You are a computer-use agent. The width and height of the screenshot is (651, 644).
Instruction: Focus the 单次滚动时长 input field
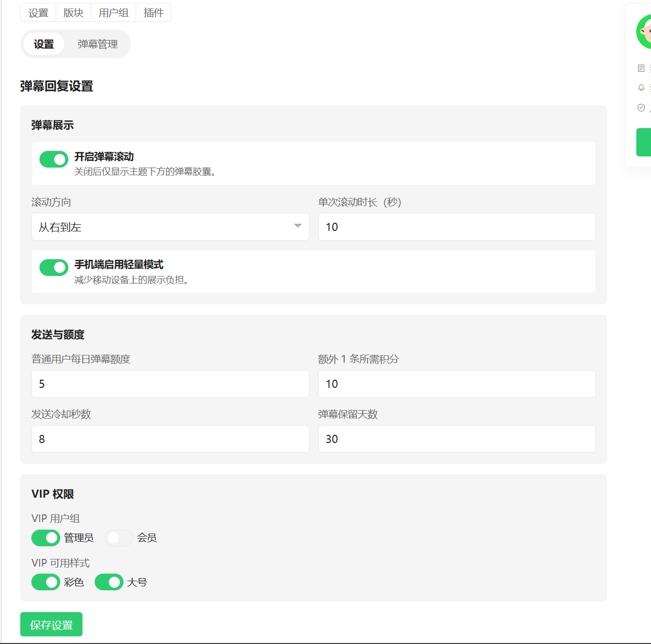click(x=457, y=226)
